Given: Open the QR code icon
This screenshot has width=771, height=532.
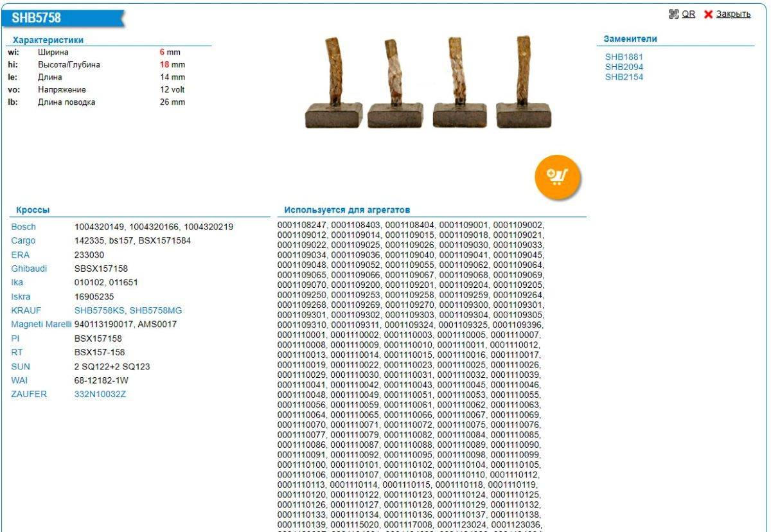Looking at the screenshot, I should click(x=673, y=14).
